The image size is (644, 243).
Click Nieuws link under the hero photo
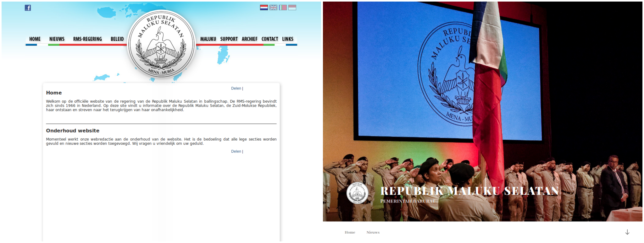coord(373,232)
